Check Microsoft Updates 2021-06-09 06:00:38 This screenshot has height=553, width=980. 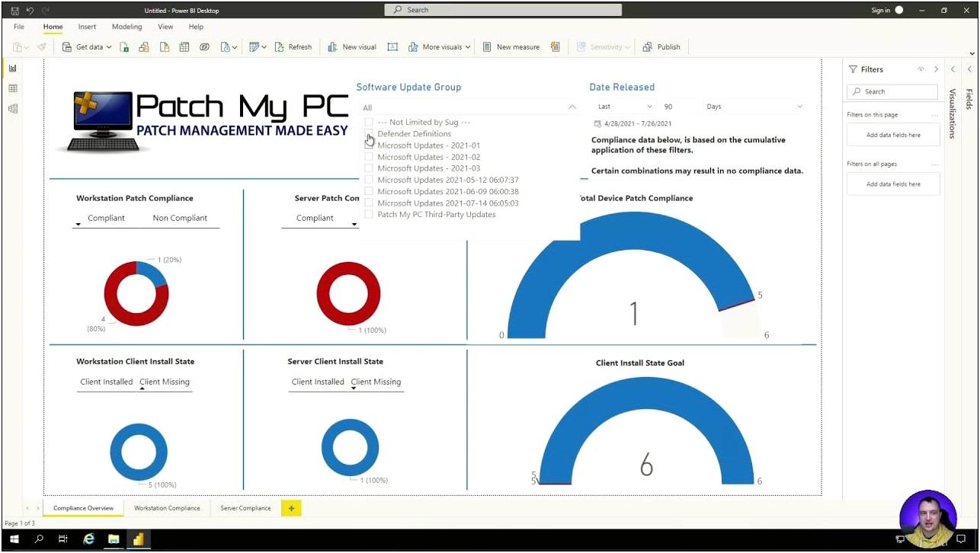pos(369,191)
